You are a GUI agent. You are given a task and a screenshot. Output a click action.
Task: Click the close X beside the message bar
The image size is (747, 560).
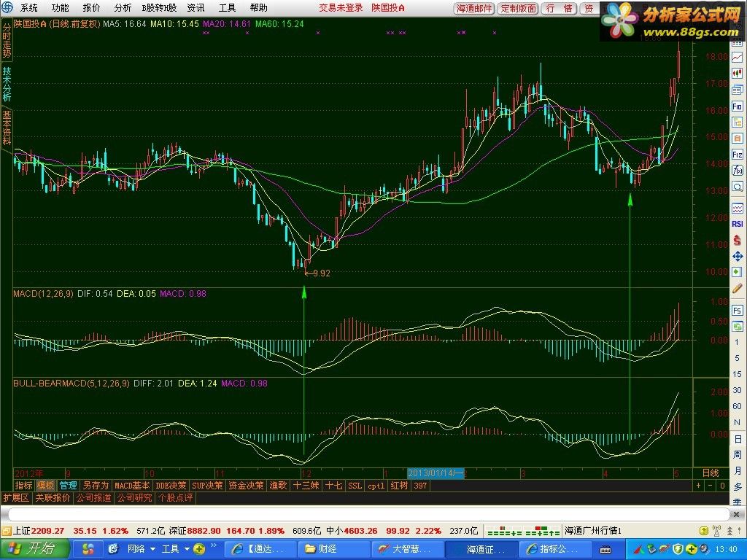coord(738,515)
